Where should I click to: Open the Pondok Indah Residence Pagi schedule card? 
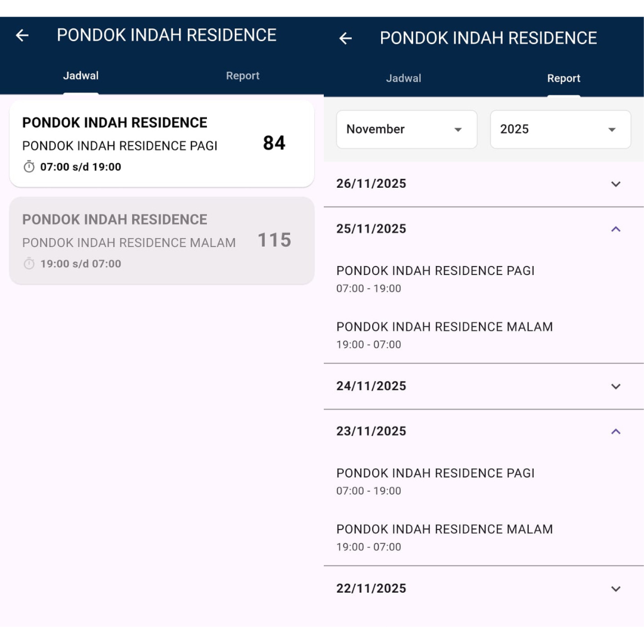click(x=162, y=144)
